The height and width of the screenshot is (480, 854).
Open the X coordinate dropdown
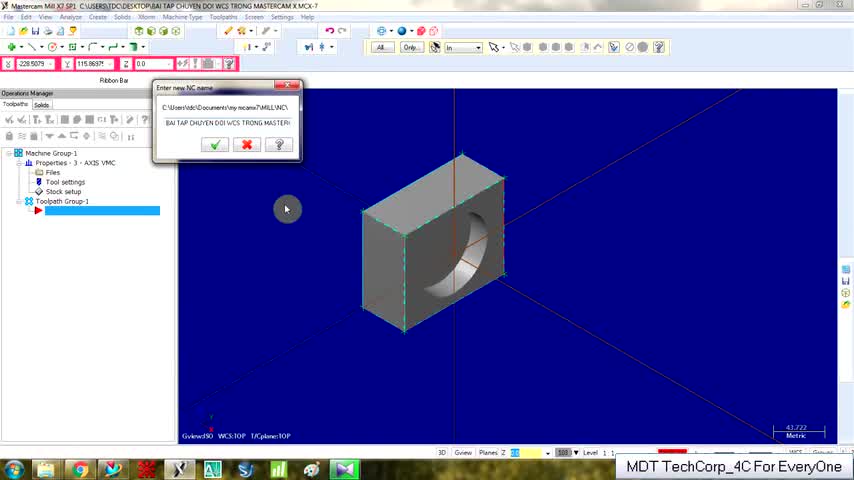pos(51,64)
